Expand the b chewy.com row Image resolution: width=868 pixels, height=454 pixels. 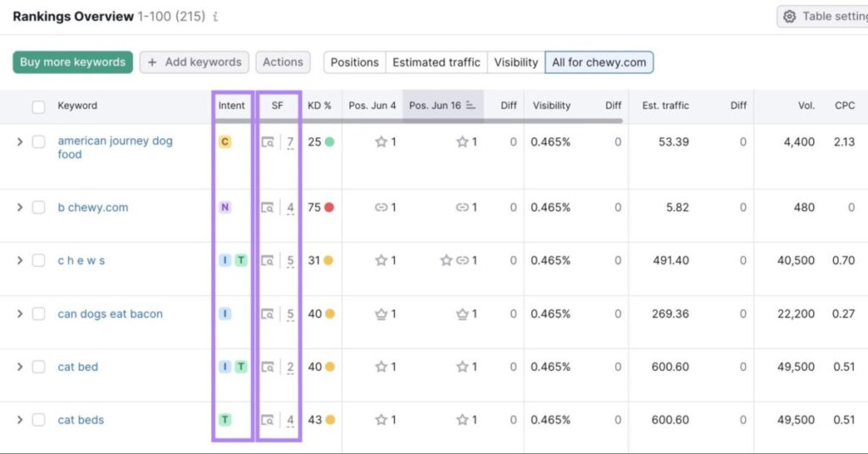coord(20,208)
